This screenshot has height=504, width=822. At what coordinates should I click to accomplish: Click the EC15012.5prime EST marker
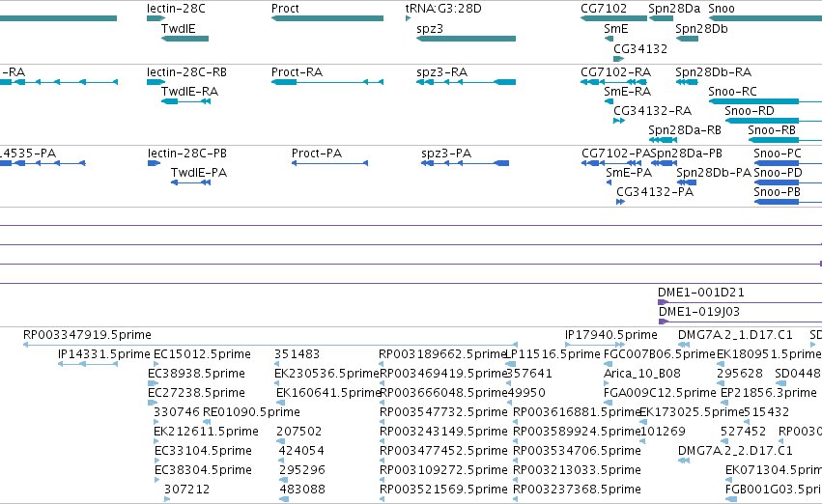point(156,364)
